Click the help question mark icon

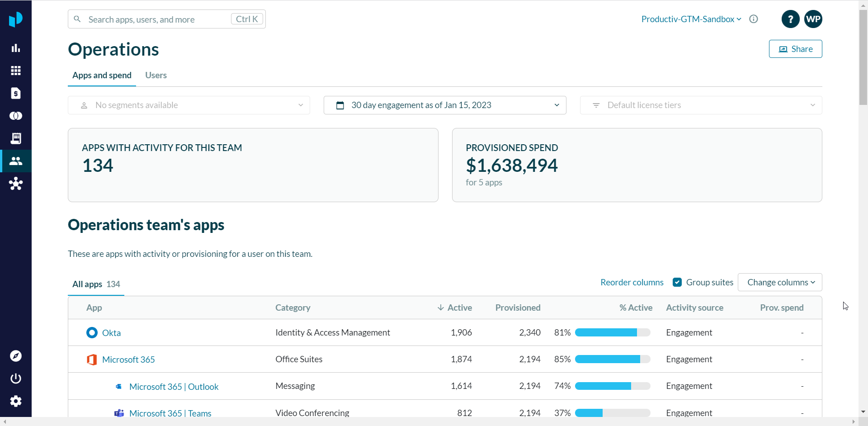(790, 19)
